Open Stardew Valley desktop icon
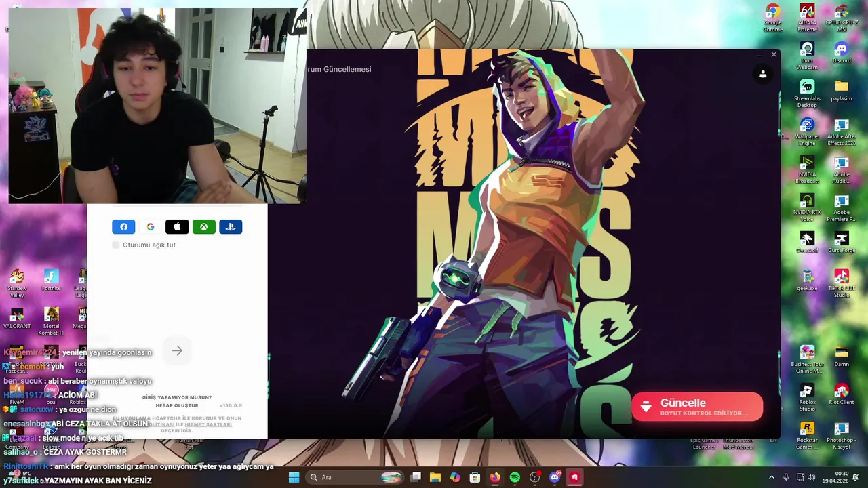The height and width of the screenshot is (488, 868). pos(17,284)
